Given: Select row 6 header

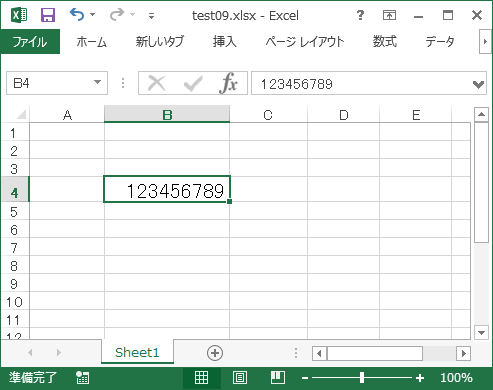Looking at the screenshot, I should tap(14, 230).
